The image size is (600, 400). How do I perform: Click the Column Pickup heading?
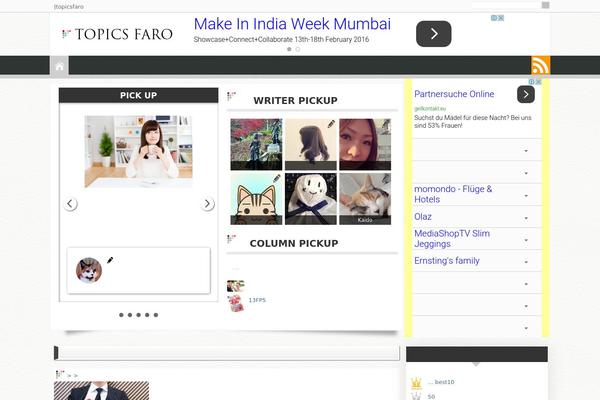pyautogui.click(x=294, y=243)
